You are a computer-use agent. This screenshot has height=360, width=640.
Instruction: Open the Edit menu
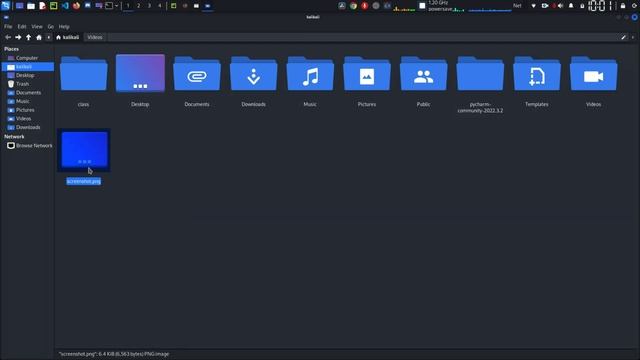(x=22, y=27)
